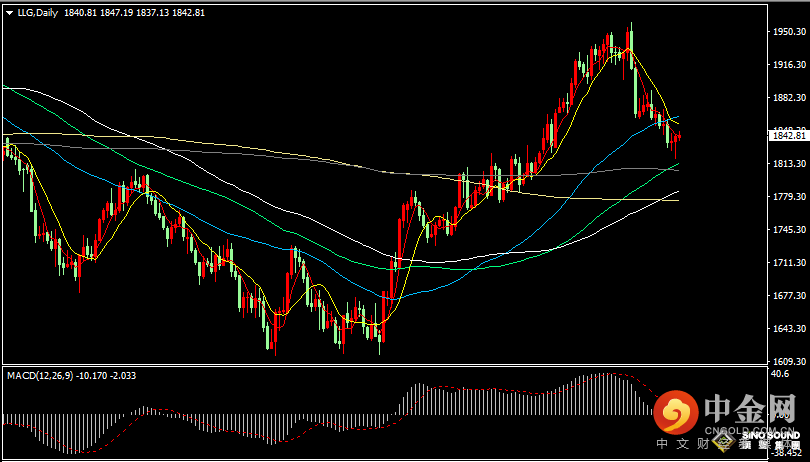Image resolution: width=810 pixels, height=462 pixels.
Task: Click the 1916.30 price axis label
Action: pyautogui.click(x=789, y=65)
